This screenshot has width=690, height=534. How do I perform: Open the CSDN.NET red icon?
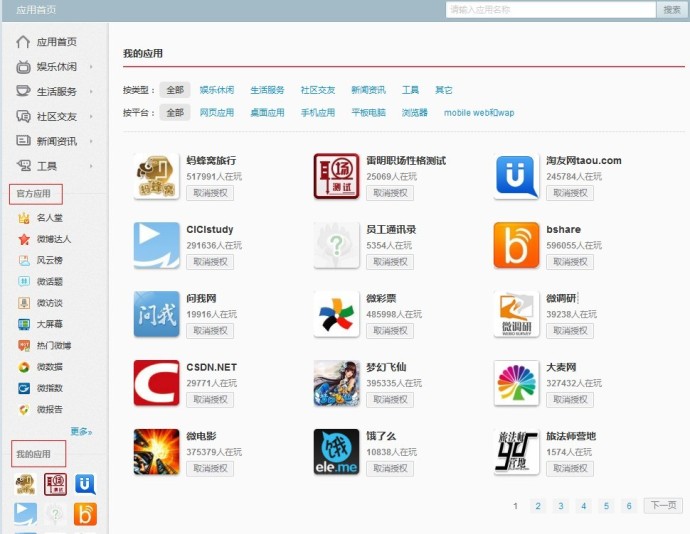156,383
